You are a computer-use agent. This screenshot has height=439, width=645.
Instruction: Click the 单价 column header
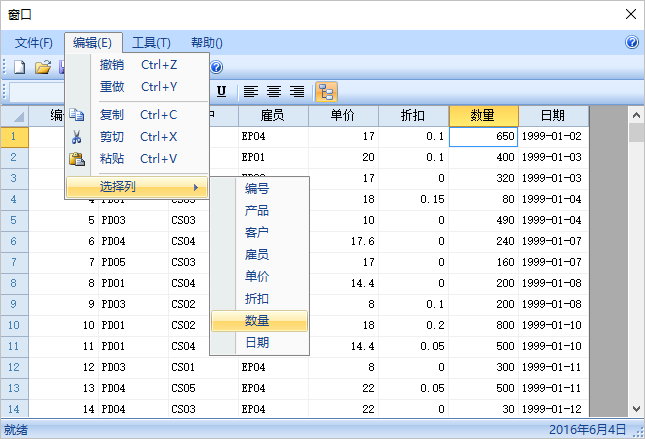click(x=344, y=116)
